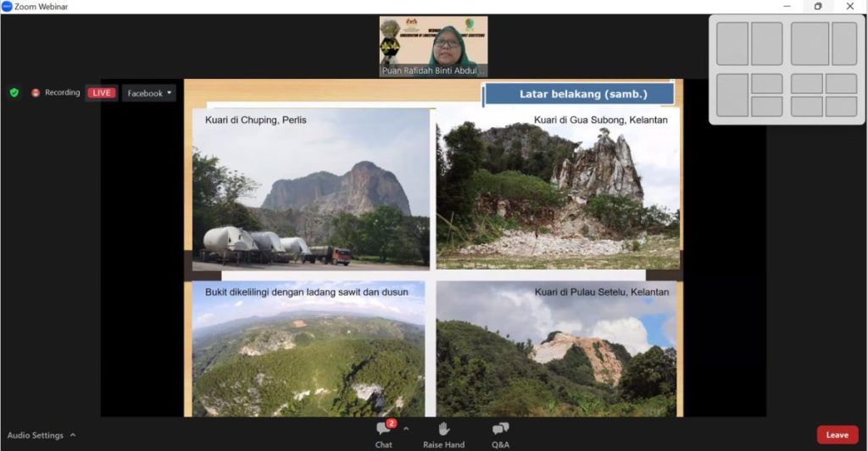The width and height of the screenshot is (868, 451).
Task: Click the slide title 'Latar belakang (samb.)'
Action: click(x=583, y=94)
